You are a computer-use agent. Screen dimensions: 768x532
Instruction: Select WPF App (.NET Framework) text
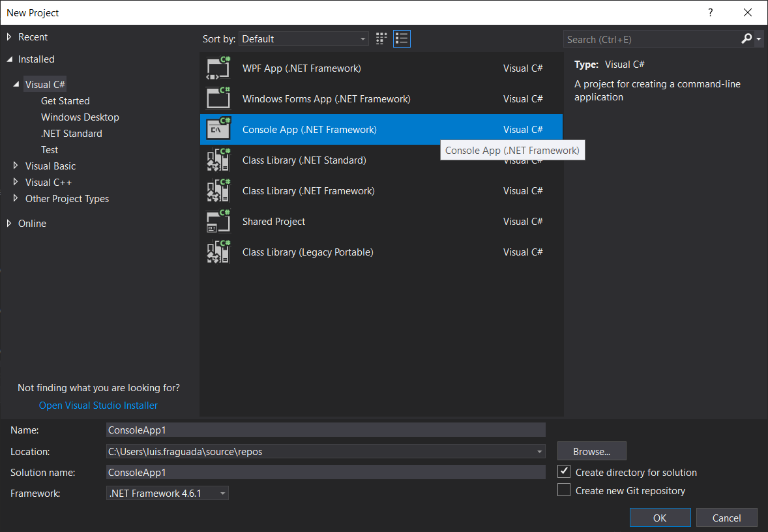pos(302,68)
